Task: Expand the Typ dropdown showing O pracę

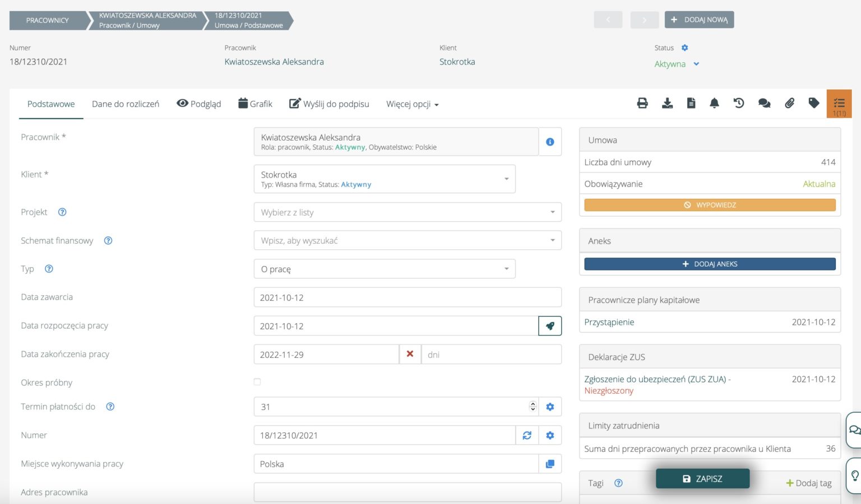Action: click(384, 269)
